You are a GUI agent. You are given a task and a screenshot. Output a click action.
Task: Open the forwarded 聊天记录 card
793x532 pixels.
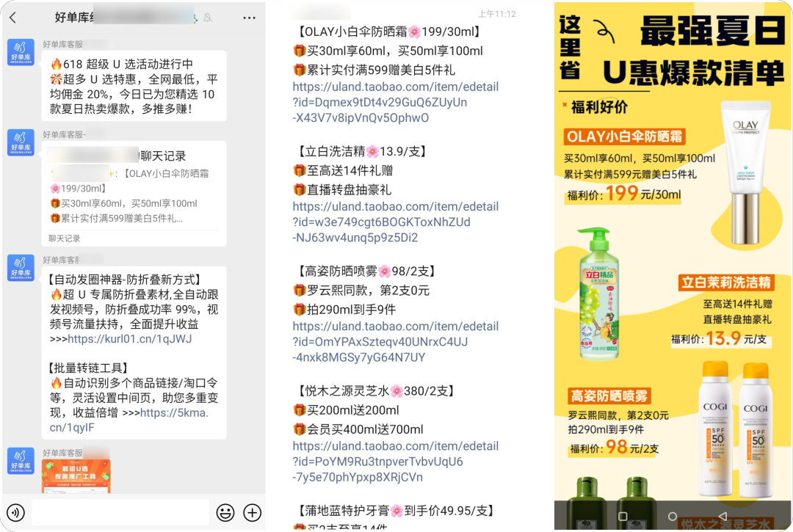point(134,194)
